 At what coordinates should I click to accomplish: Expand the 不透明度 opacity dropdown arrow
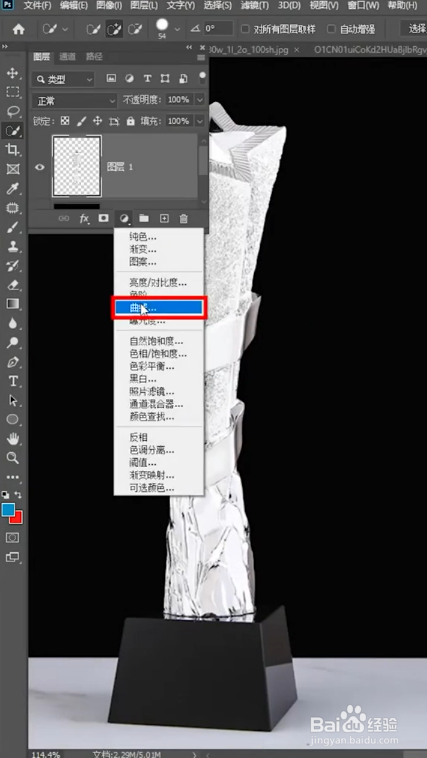(x=200, y=100)
